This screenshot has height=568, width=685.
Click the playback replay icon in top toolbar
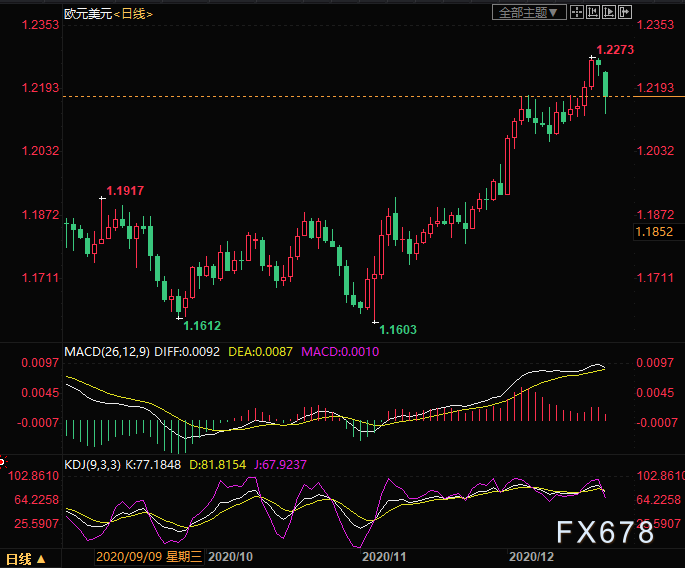(x=612, y=12)
